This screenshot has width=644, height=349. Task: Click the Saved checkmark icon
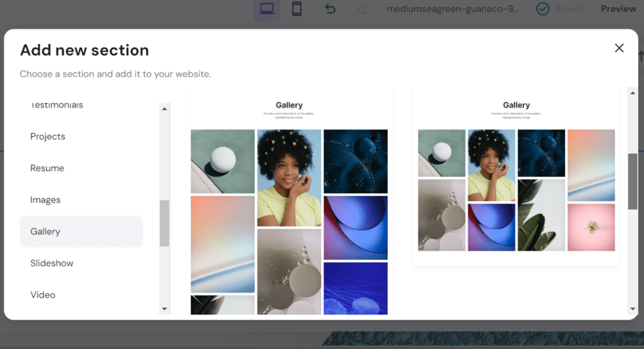(x=542, y=9)
